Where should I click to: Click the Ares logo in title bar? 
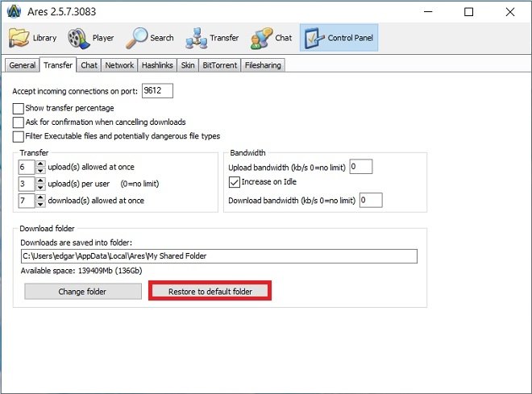pyautogui.click(x=14, y=11)
